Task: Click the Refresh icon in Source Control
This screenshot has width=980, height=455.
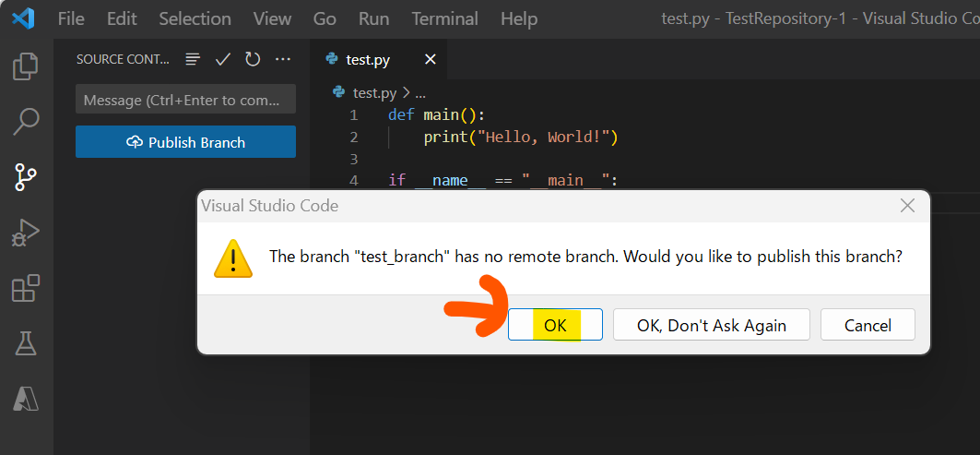Action: click(253, 59)
